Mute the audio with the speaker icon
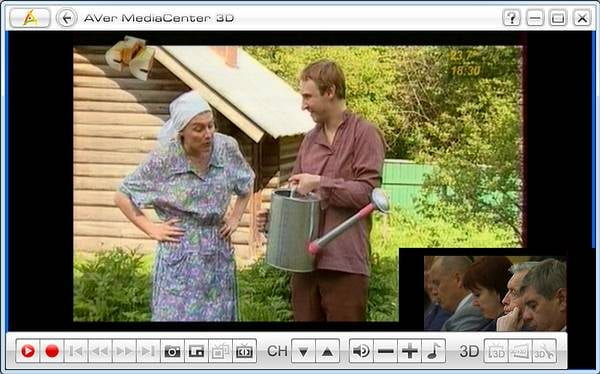 click(362, 351)
